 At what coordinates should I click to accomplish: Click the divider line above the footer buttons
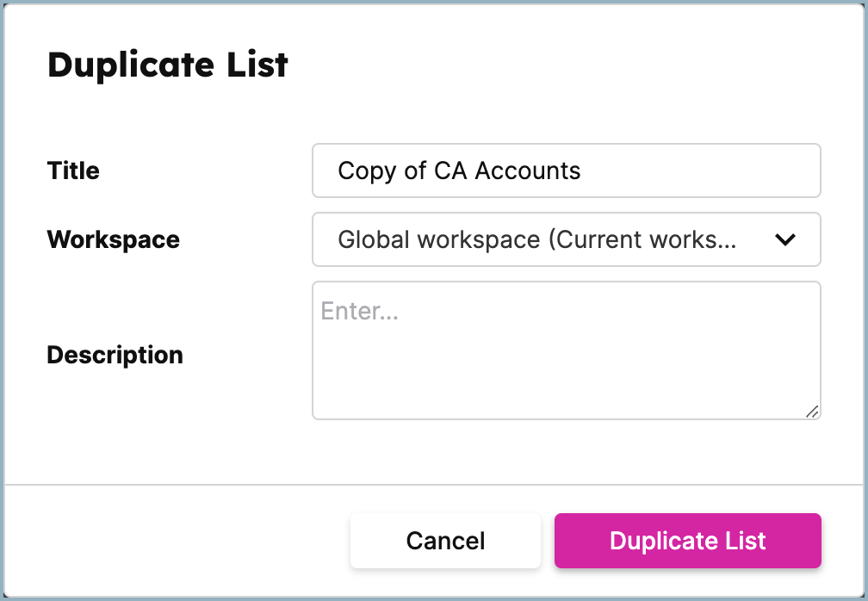(434, 485)
